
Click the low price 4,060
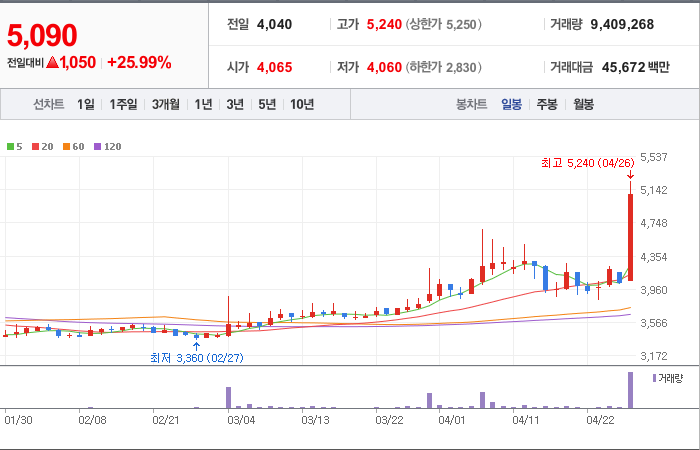[384, 67]
